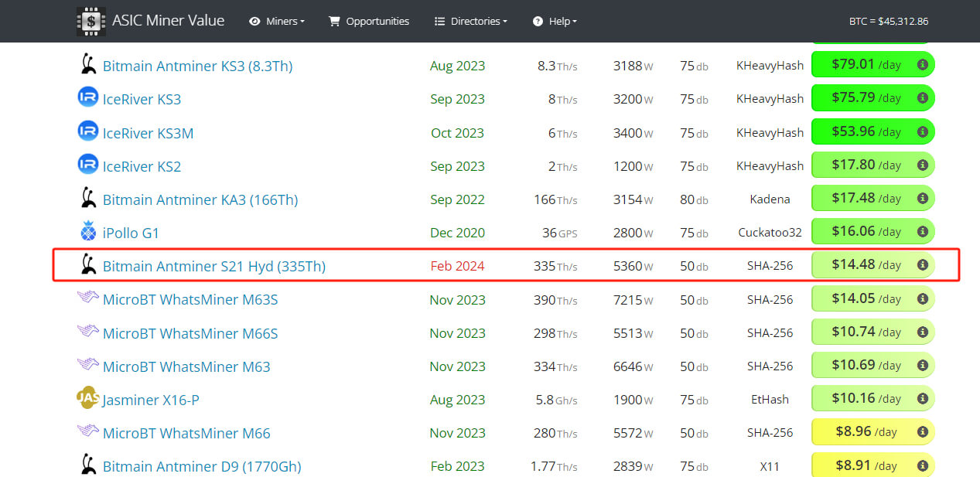Open the Help dropdown menu
Viewport: 980px width, 477px height.
point(555,21)
